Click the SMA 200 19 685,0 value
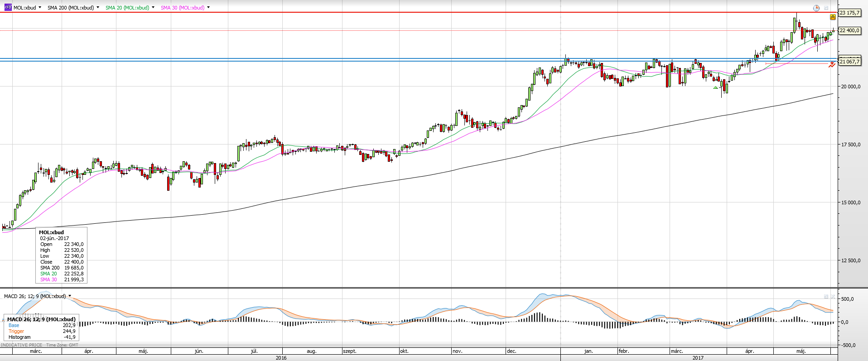The width and height of the screenshot is (868, 361). pos(74,268)
